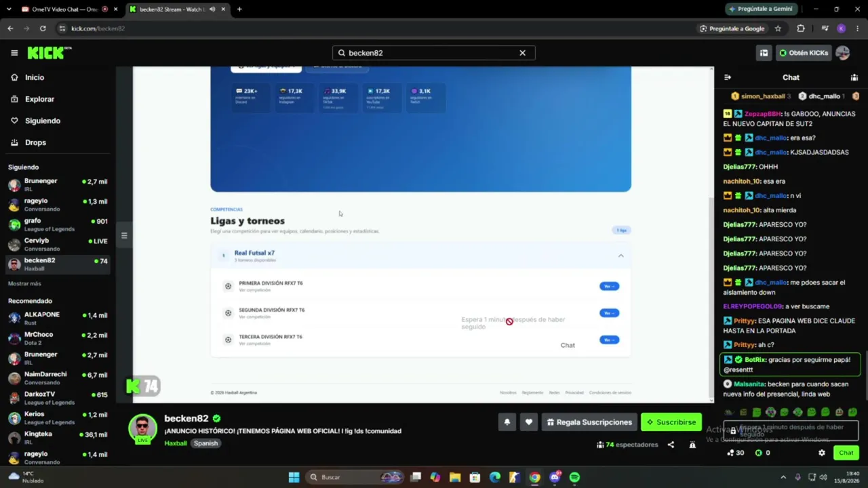Click the green Chat send button
Viewport: 868px width, 488px height.
click(846, 453)
